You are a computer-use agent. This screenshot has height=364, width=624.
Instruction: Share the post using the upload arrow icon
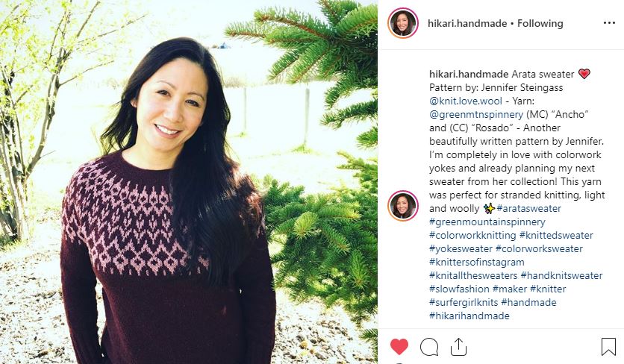[x=458, y=347]
